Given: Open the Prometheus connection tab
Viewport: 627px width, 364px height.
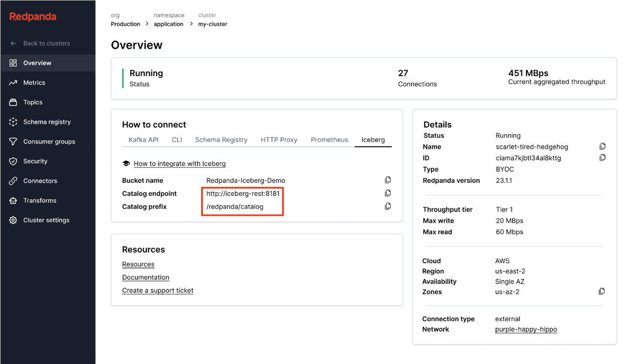Looking at the screenshot, I should (329, 140).
